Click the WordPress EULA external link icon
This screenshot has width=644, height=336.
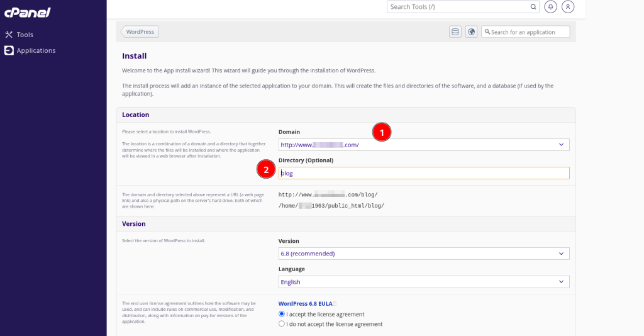[x=335, y=303]
